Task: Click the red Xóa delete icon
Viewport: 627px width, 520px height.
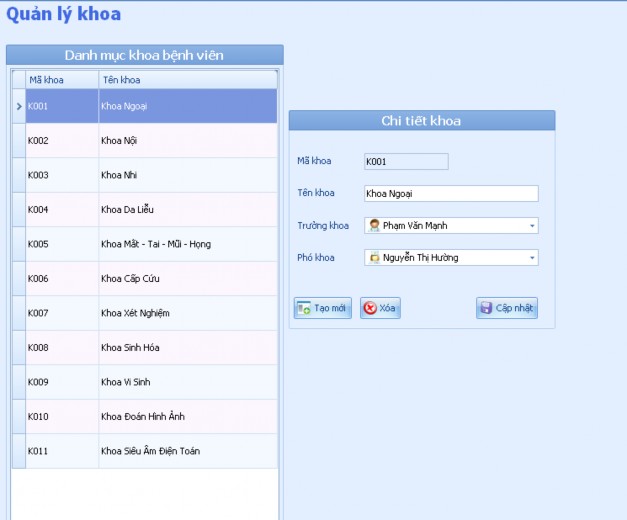Action: [x=370, y=308]
